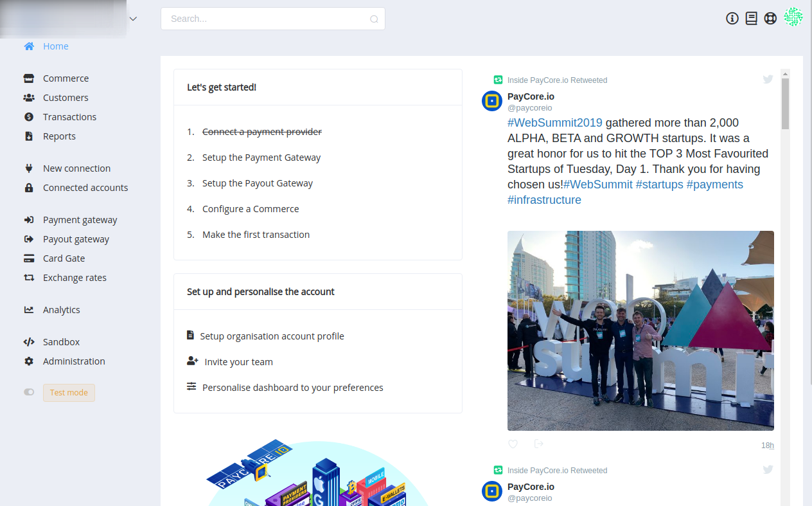The width and height of the screenshot is (812, 506).
Task: Expand the organisation selector dropdown
Action: [x=133, y=19]
